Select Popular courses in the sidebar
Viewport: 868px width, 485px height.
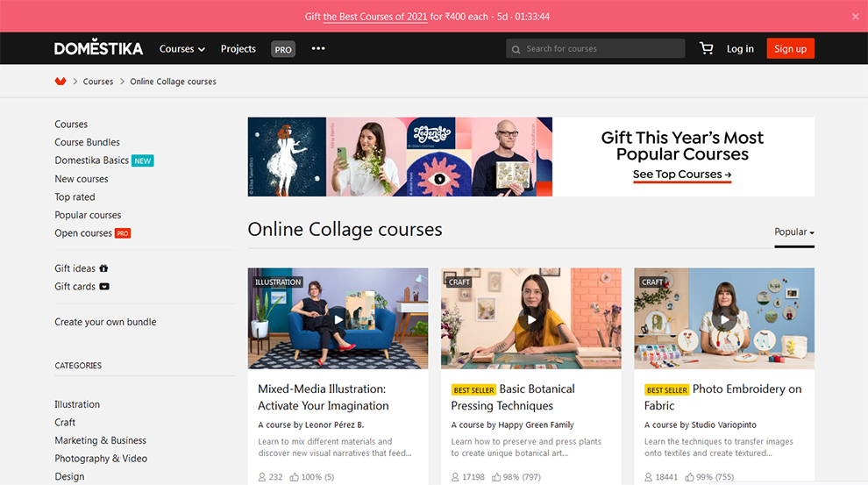[88, 215]
